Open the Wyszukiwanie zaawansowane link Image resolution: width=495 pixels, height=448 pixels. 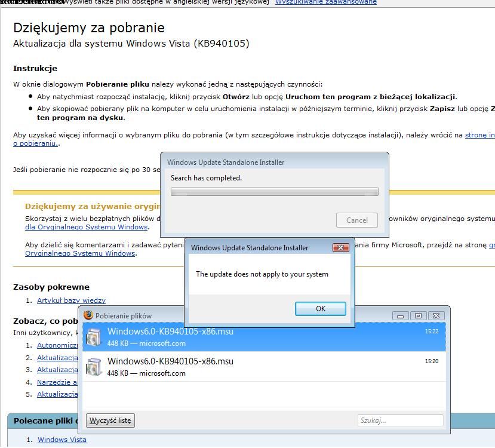coord(325,2)
